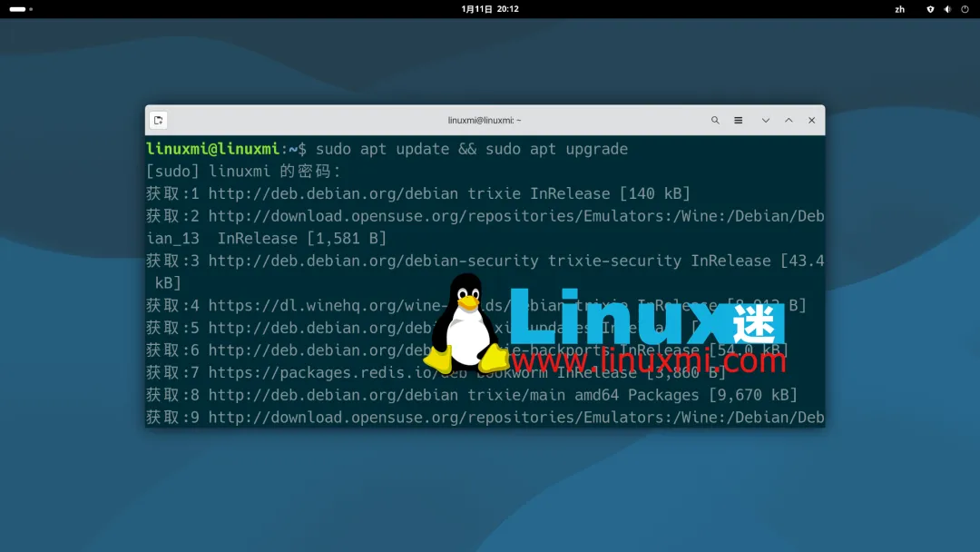
Task: Click the security shield tray icon
Action: (x=931, y=9)
